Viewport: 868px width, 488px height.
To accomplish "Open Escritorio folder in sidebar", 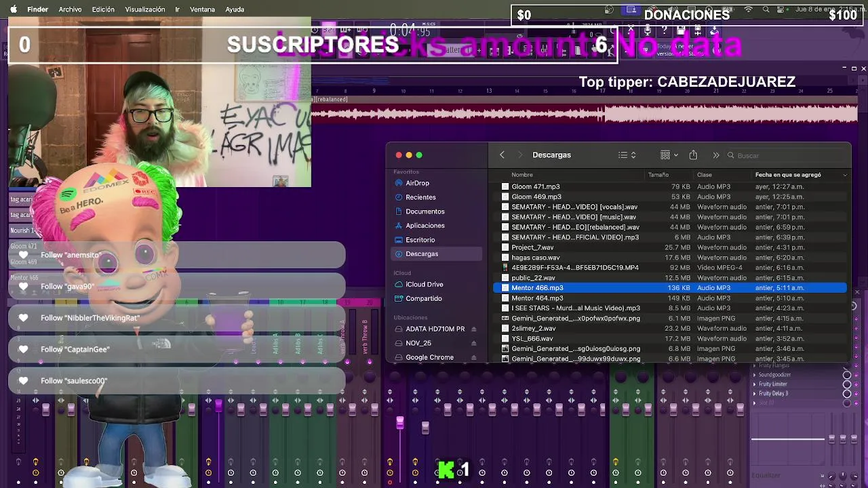I will 420,240.
